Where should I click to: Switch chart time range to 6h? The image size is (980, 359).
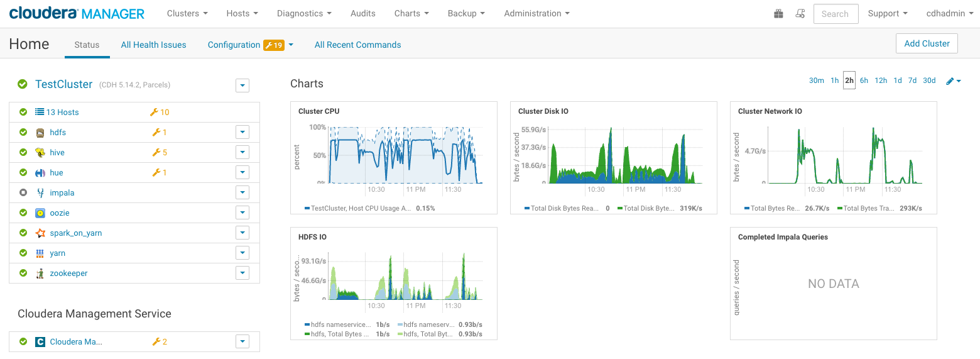864,80
